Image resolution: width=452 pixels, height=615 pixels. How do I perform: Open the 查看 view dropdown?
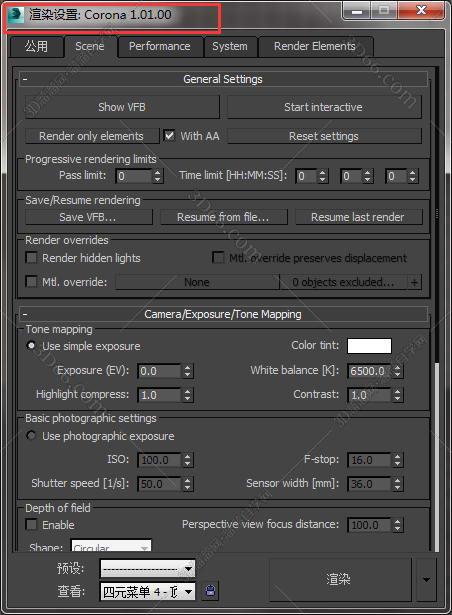(148, 591)
